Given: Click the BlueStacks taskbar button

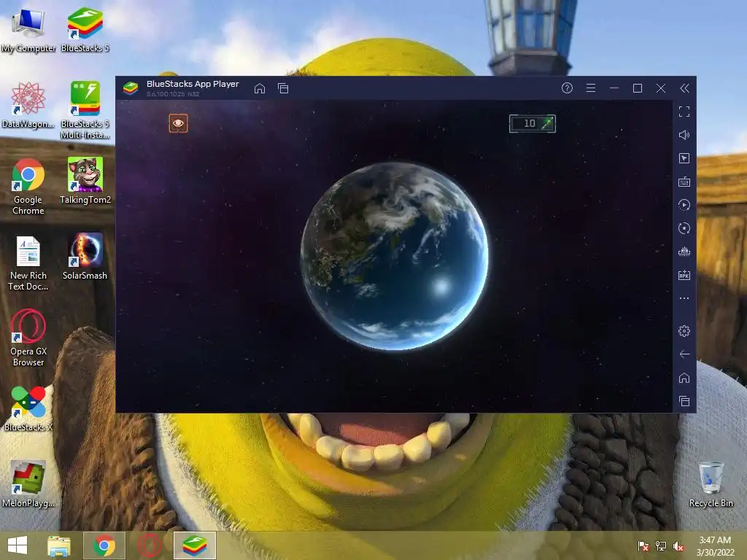Looking at the screenshot, I should point(194,545).
